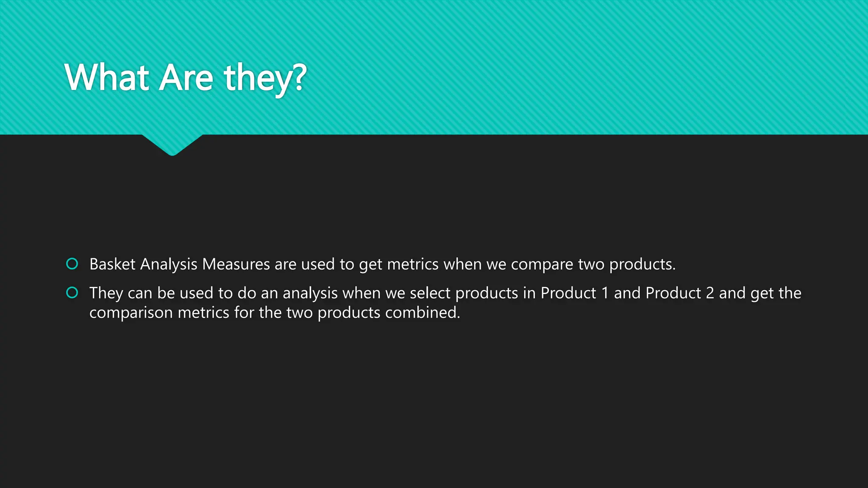Click the first teal circle bullet marker

[72, 264]
